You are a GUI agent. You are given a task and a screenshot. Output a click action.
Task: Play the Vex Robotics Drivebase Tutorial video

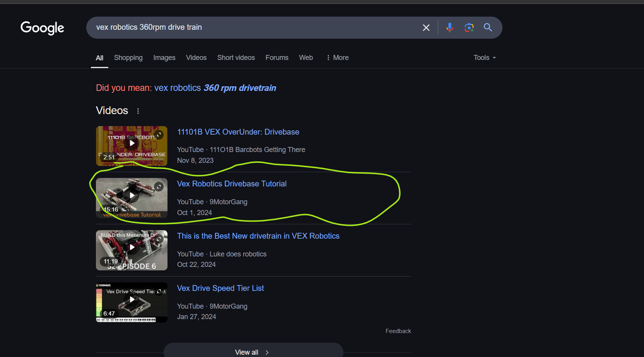coord(132,195)
